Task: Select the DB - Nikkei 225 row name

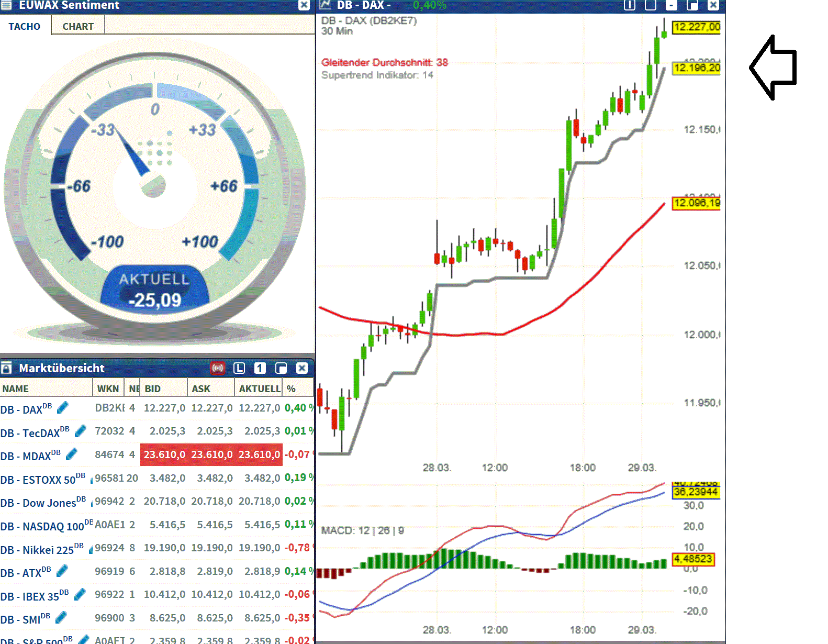Action: point(42,549)
